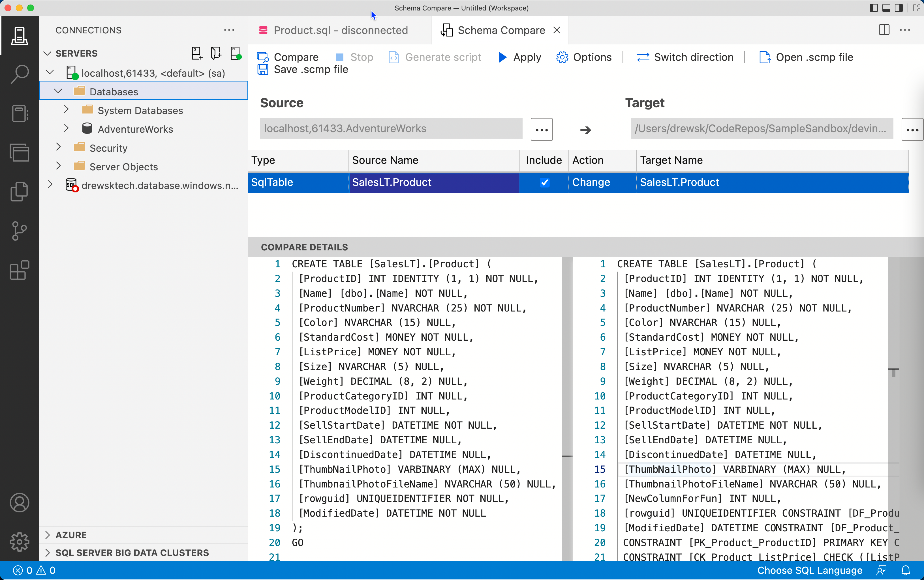Open schema compare Options
Image resolution: width=924 pixels, height=580 pixels.
click(584, 57)
